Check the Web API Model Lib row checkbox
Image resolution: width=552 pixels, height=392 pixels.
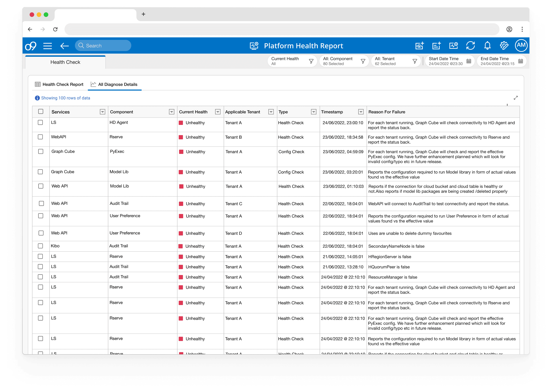click(x=41, y=186)
